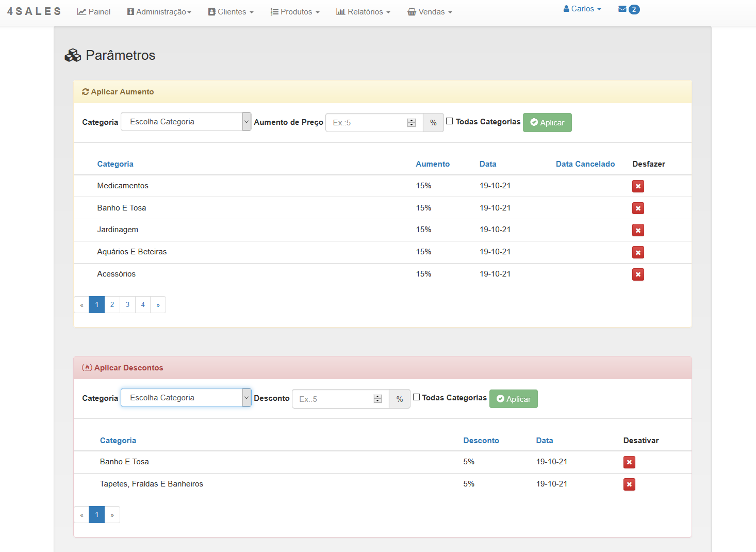Go to page 3 of increases
756x552 pixels.
[x=127, y=305]
